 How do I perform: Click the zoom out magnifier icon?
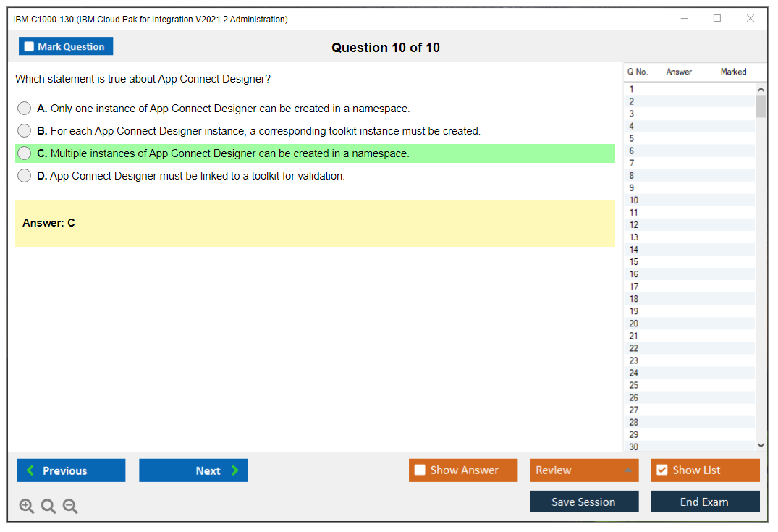click(70, 506)
